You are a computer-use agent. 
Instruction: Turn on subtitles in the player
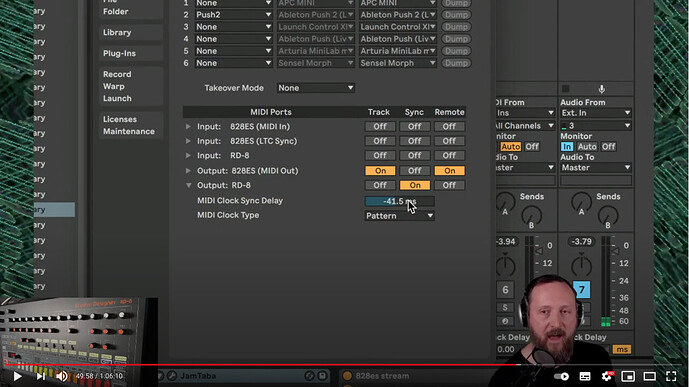pyautogui.click(x=585, y=376)
